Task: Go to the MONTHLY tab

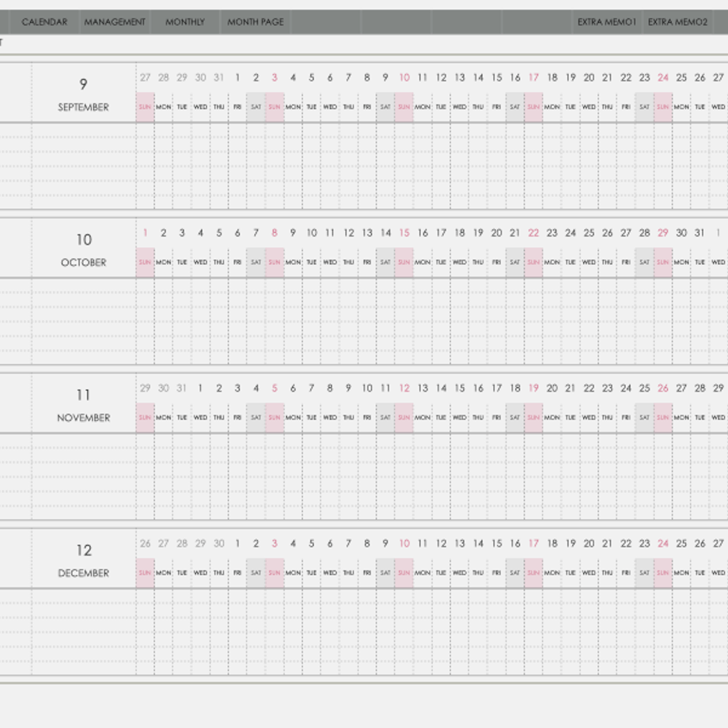Action: 185,22
